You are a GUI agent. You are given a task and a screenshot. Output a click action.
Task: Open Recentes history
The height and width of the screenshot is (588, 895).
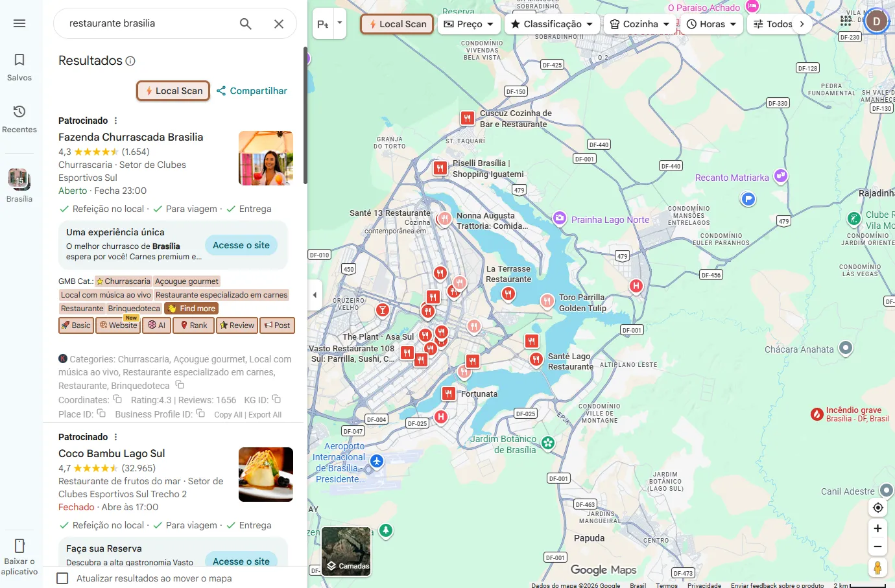(x=19, y=119)
